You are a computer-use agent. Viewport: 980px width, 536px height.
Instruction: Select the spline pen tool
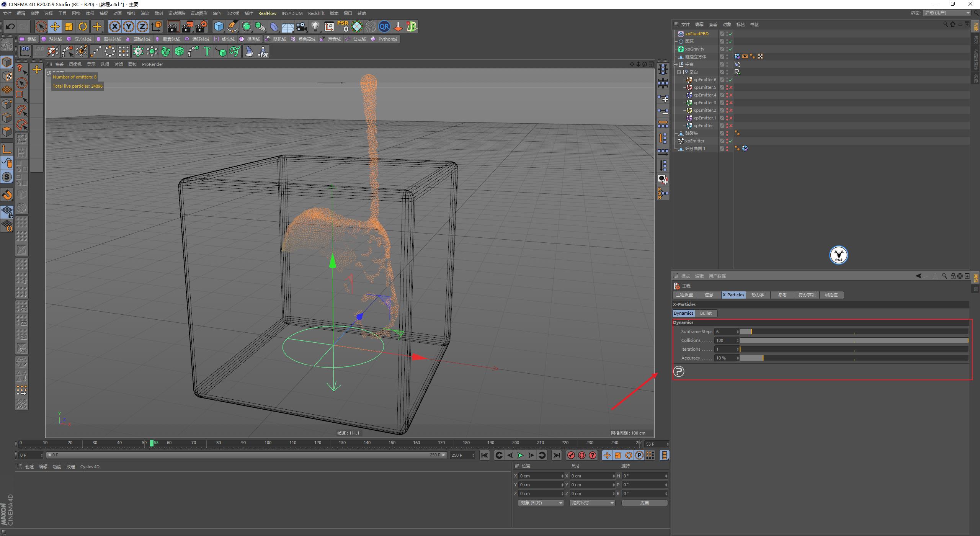232,26
